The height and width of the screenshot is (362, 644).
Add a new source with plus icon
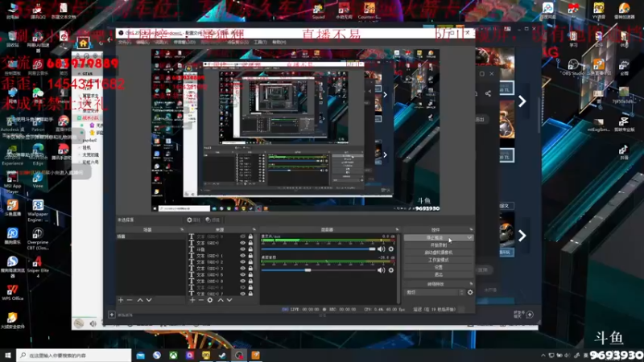[x=192, y=300]
